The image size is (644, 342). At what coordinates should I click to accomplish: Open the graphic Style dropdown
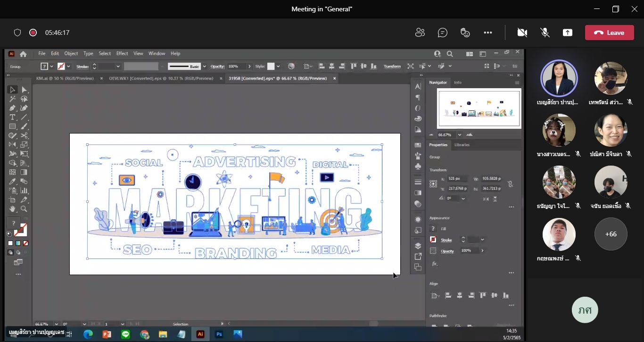(x=278, y=67)
